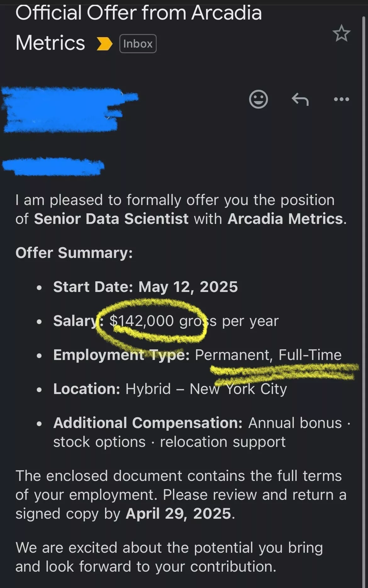
Task: Tap the Inbox label chip
Action: pos(138,43)
